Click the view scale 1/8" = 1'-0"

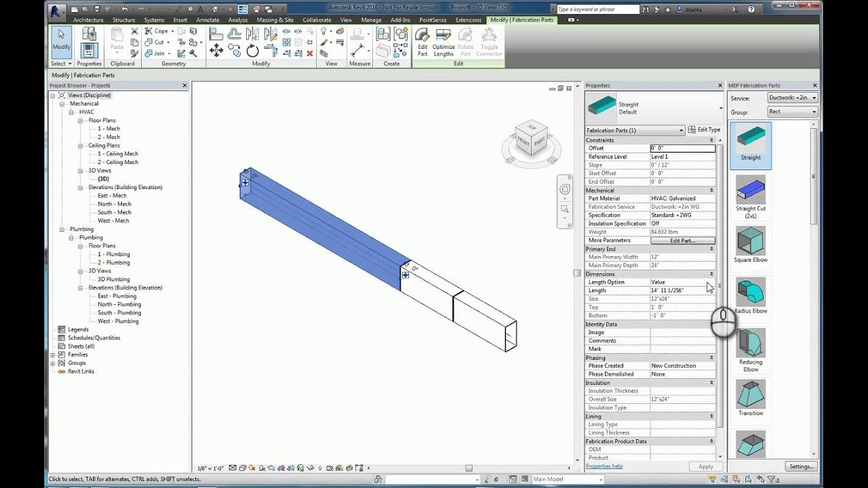(x=210, y=468)
